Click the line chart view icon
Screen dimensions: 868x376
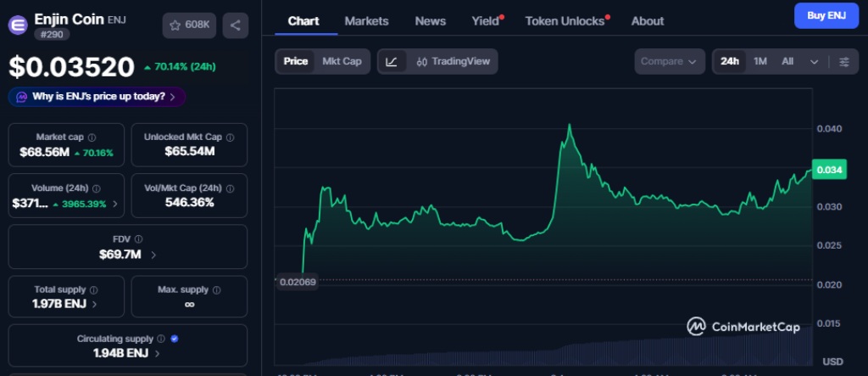tap(392, 62)
